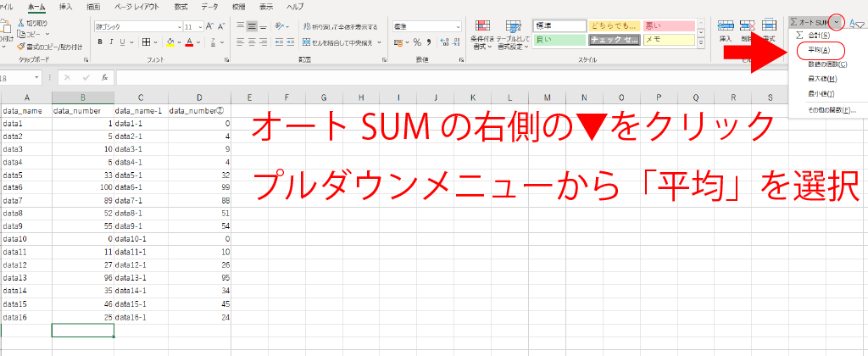Choose 最大値(M) in the dropdown menu
Viewport: 868px width, 356px height.
(x=821, y=79)
